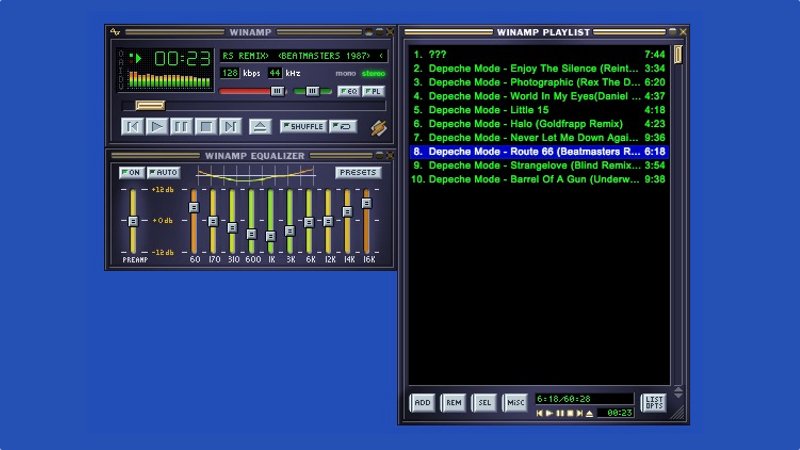Start playback with the main Play button
This screenshot has height=450, width=800.
click(157, 127)
